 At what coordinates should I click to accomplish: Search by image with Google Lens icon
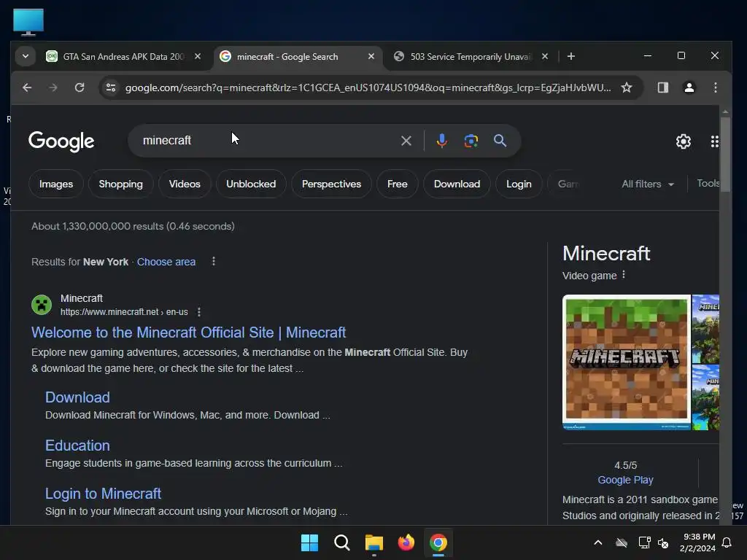click(x=471, y=141)
